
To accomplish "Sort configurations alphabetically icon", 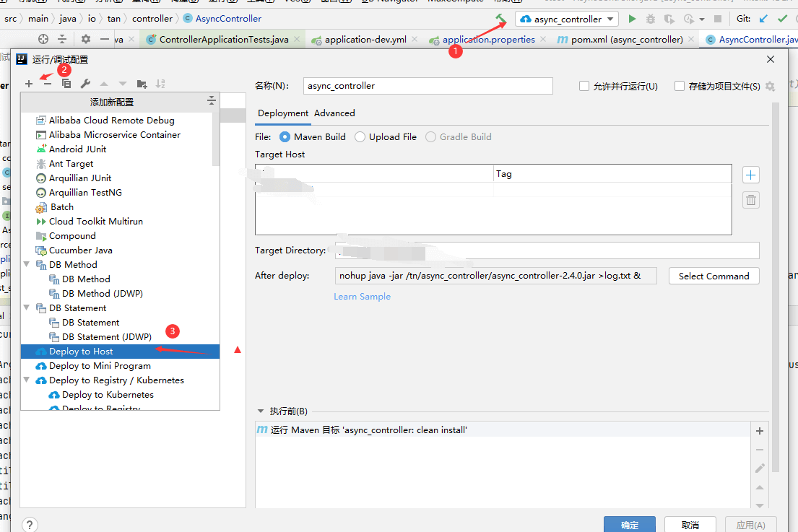I will pyautogui.click(x=160, y=84).
